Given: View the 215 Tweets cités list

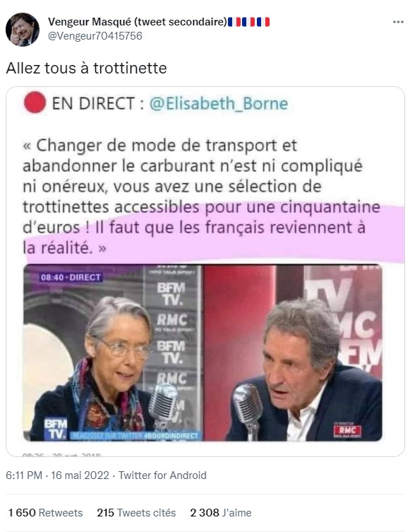Looking at the screenshot, I should [136, 512].
